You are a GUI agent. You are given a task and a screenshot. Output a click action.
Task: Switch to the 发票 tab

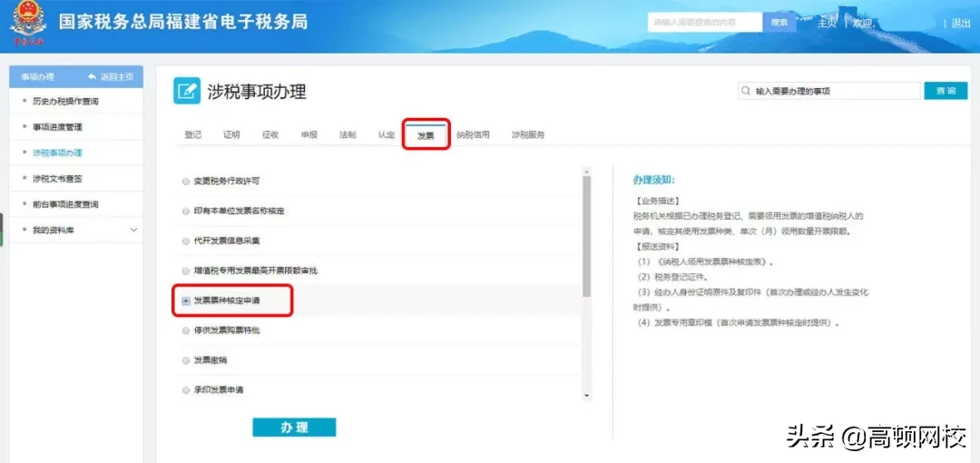pos(426,135)
